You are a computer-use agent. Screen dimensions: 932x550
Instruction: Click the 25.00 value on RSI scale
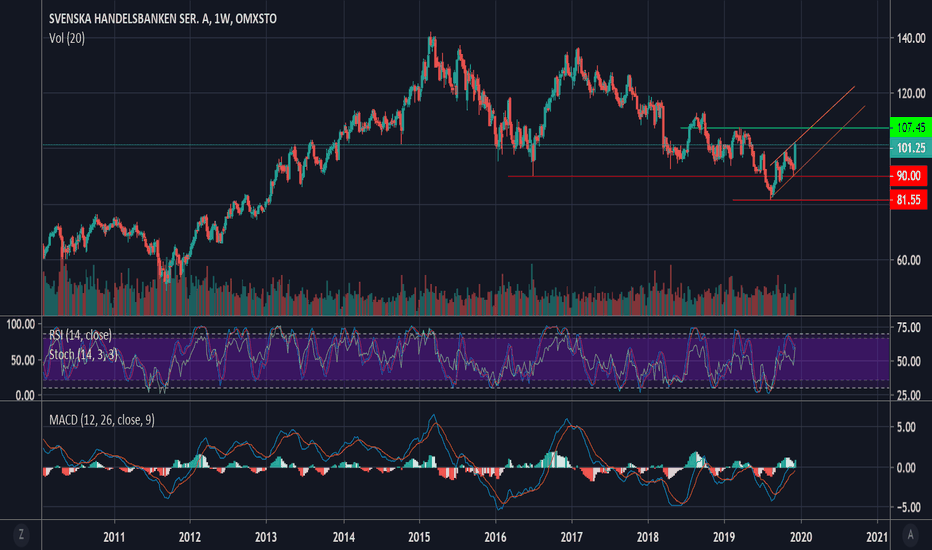tap(909, 395)
